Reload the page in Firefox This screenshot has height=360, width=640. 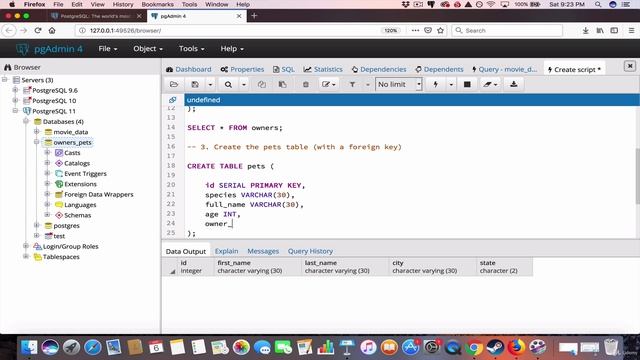coord(38,31)
